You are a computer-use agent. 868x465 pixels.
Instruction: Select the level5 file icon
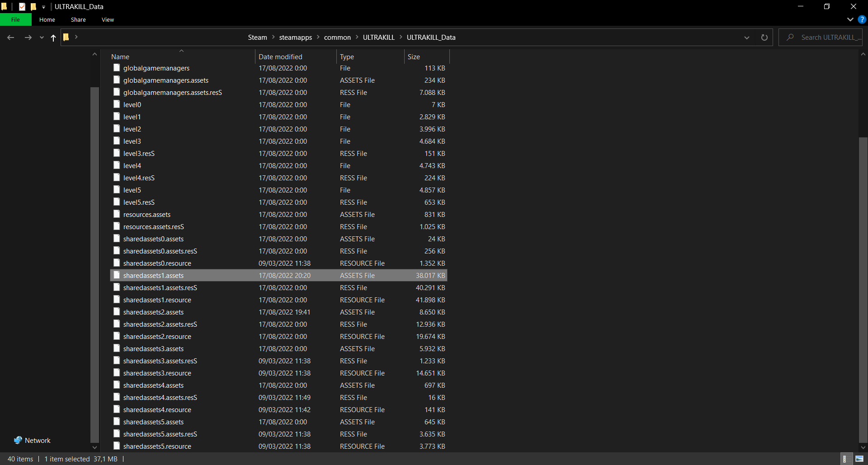pos(117,190)
